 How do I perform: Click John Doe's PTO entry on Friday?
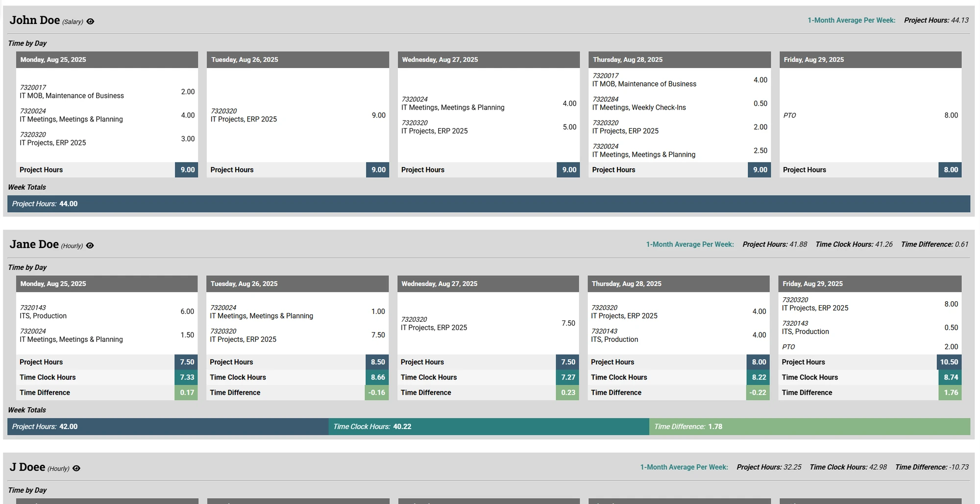870,116
